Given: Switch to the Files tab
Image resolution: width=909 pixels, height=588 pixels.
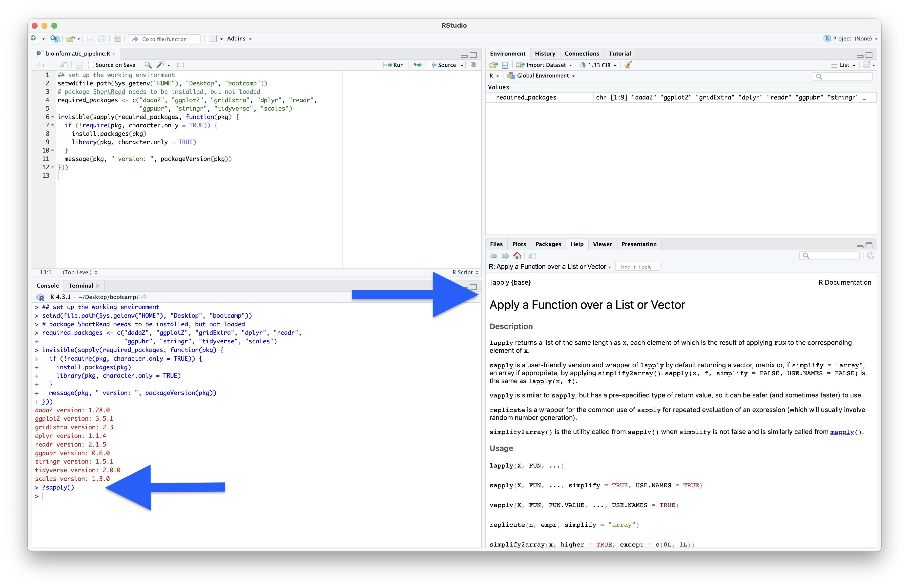Looking at the screenshot, I should pos(496,244).
